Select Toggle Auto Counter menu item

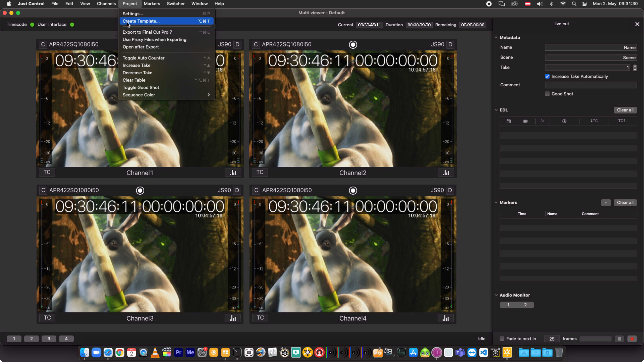pyautogui.click(x=166, y=58)
